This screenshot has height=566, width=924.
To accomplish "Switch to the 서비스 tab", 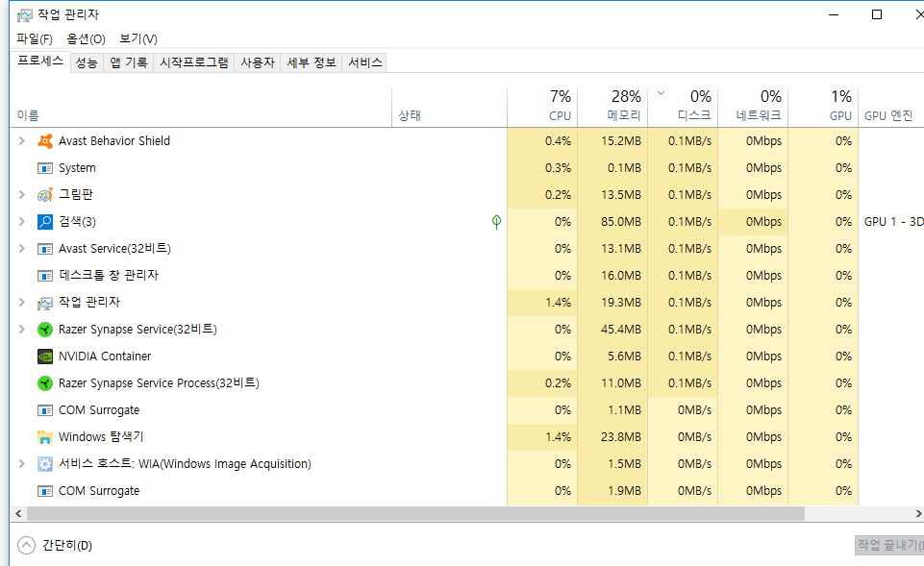I will (364, 62).
